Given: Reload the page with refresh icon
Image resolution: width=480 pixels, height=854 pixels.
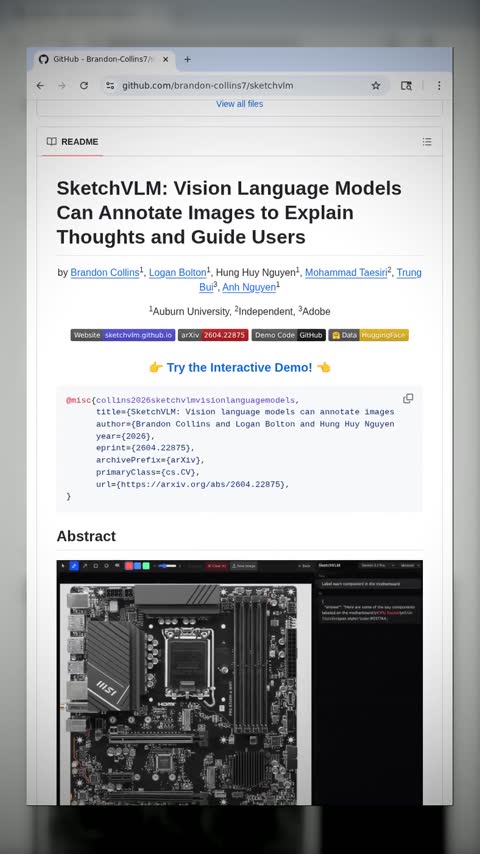Looking at the screenshot, I should (84, 86).
